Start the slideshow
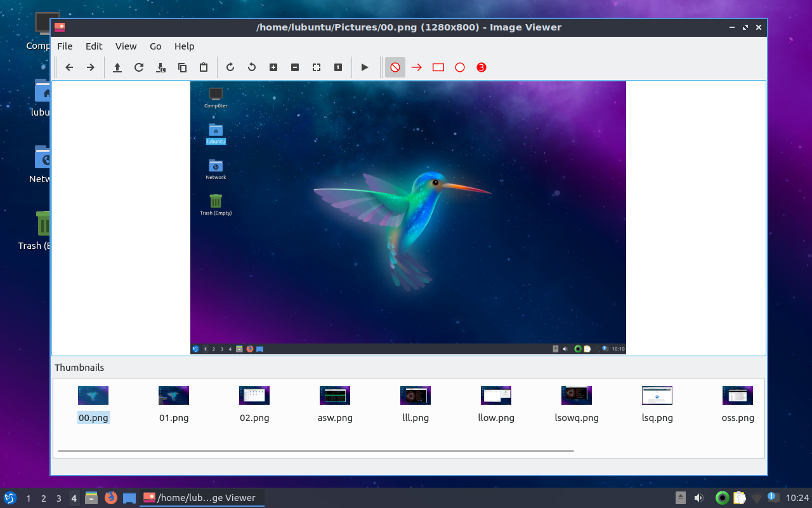This screenshot has width=812, height=508. coord(365,67)
